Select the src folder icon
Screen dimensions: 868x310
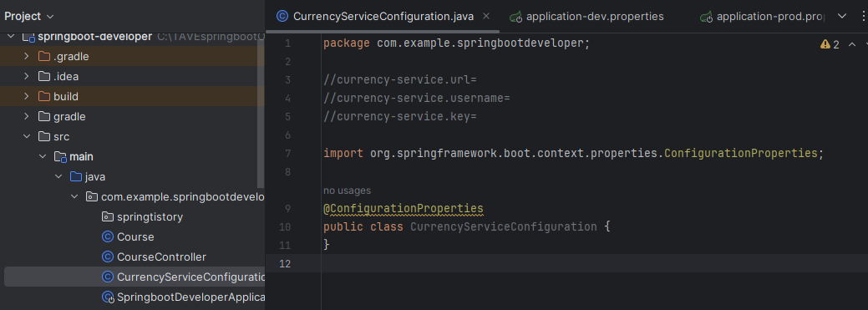43,136
